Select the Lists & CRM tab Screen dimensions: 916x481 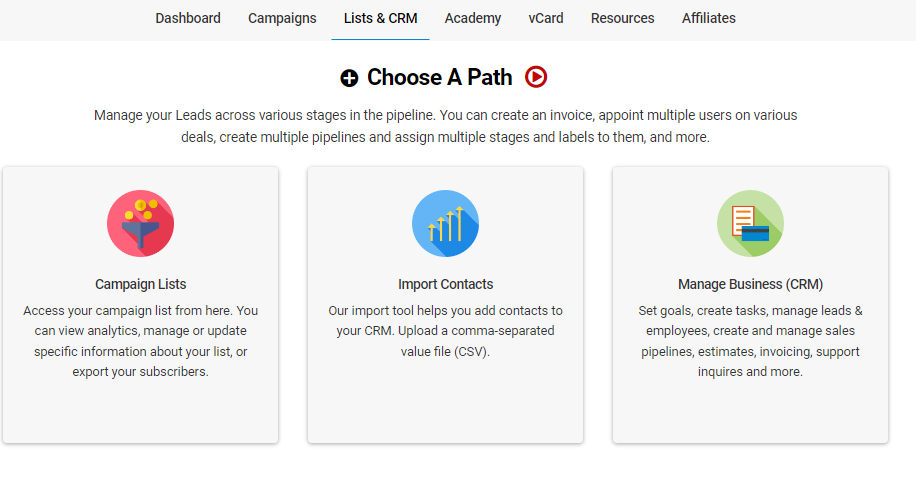(x=380, y=19)
